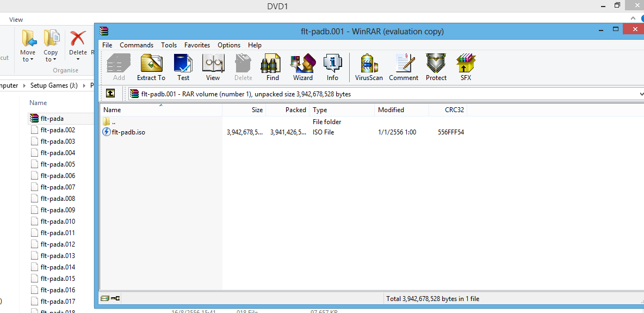The height and width of the screenshot is (313, 644).
Task: Click Move to in the Explorer ribbon
Action: pyautogui.click(x=28, y=46)
